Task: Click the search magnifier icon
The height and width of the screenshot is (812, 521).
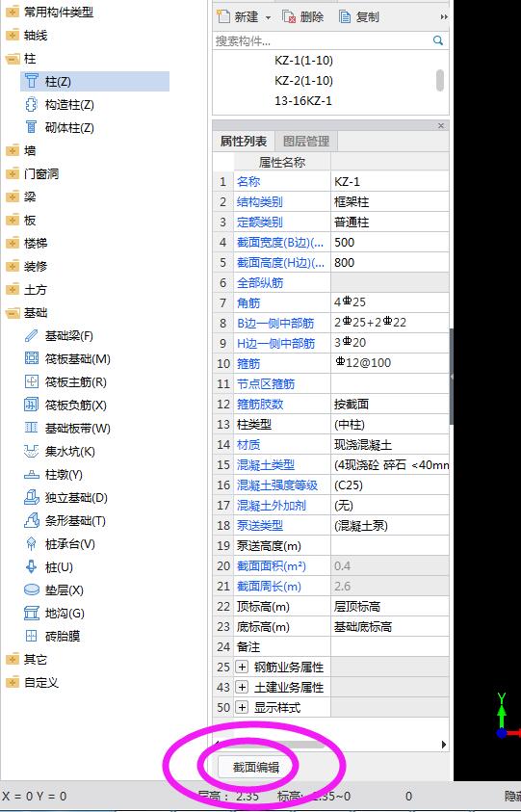Action: click(438, 40)
